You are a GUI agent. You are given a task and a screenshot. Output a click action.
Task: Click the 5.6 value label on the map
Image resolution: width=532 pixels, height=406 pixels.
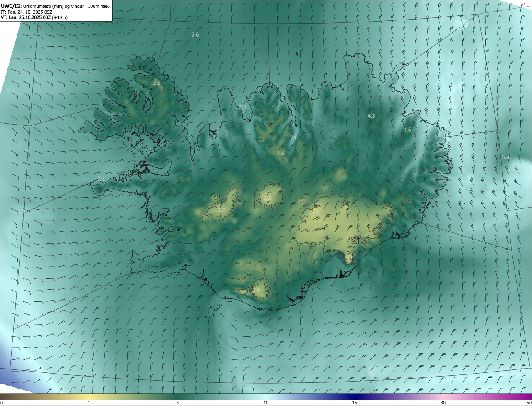coord(195,35)
